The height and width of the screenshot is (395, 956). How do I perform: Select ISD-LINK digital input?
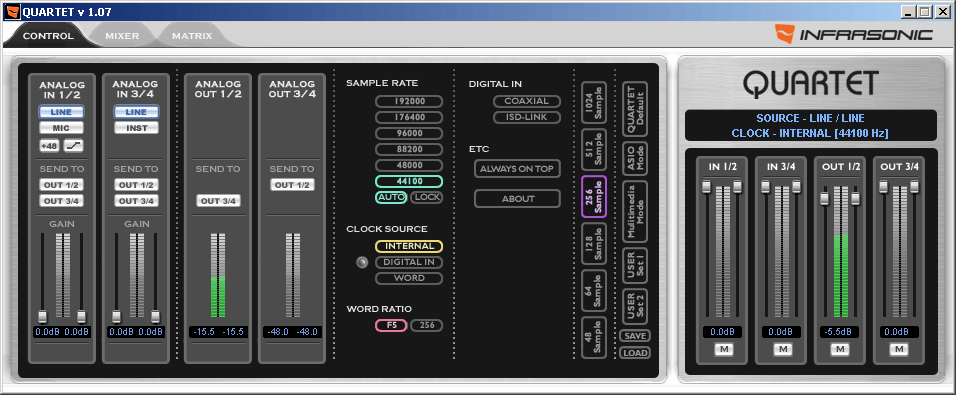point(527,117)
